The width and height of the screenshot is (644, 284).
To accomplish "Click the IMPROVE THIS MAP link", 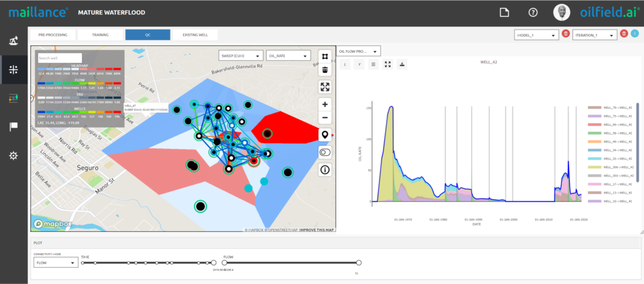I will [x=317, y=229].
